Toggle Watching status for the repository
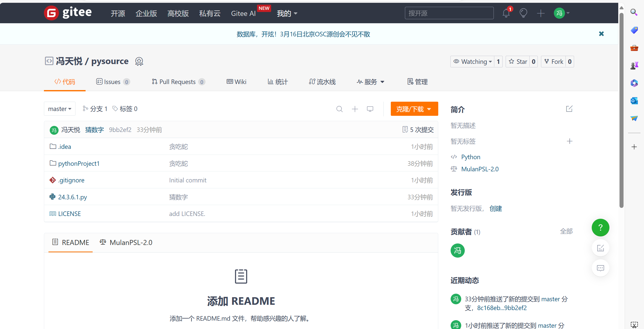 click(472, 62)
